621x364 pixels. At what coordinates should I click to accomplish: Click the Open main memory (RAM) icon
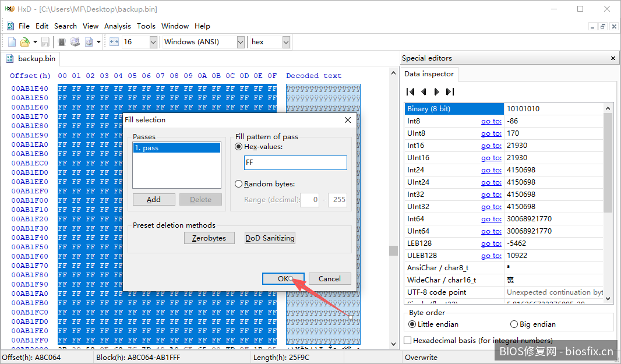click(x=62, y=42)
